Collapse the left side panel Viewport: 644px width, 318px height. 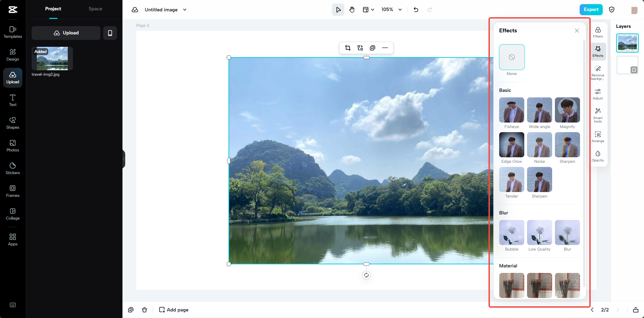coord(124,159)
